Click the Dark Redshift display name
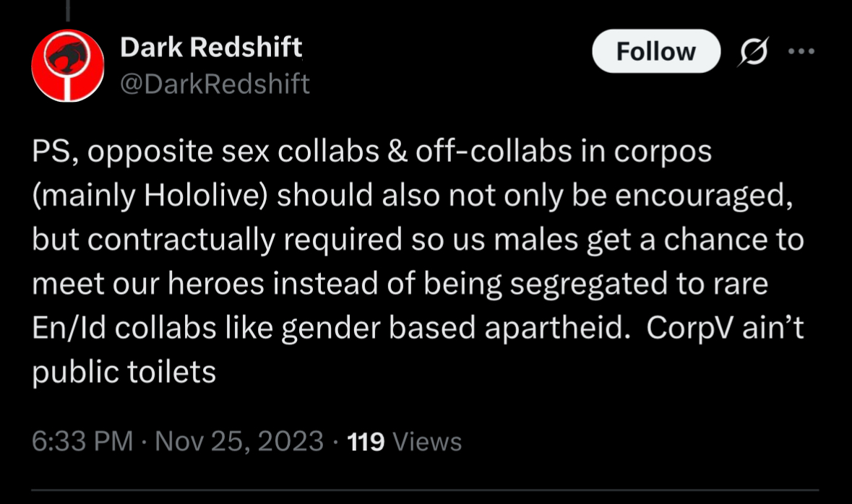 click(211, 48)
